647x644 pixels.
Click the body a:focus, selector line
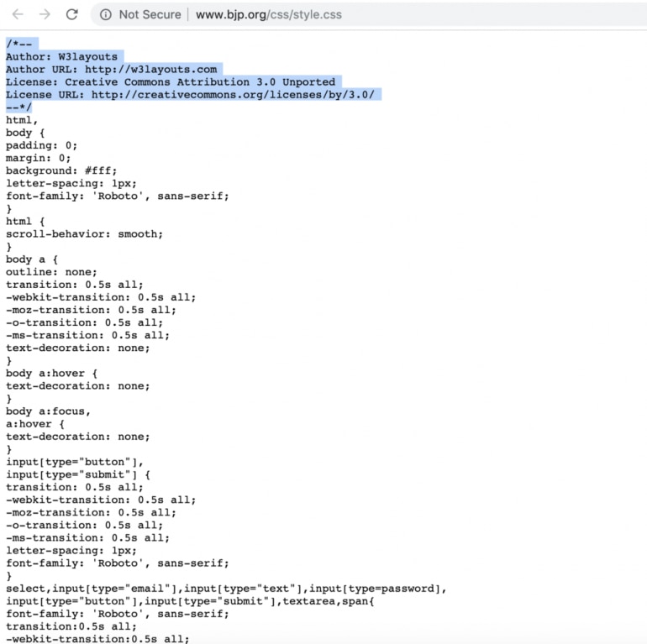(x=49, y=411)
